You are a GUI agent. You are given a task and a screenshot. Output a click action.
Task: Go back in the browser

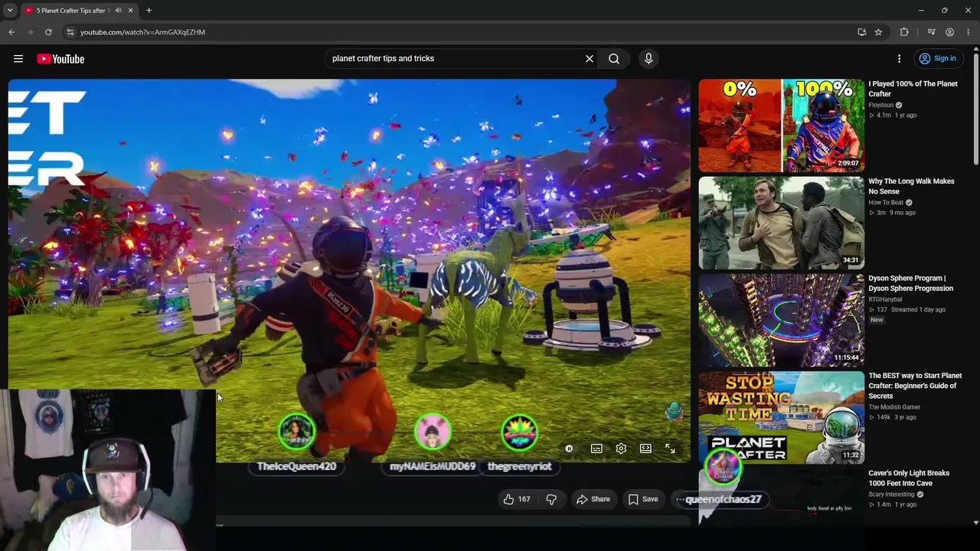(11, 32)
